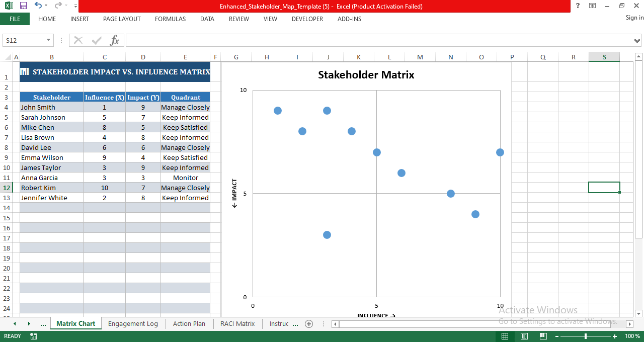Open the DEVELOPER ribbon tab
Screen dimensions: 644x342
307,19
